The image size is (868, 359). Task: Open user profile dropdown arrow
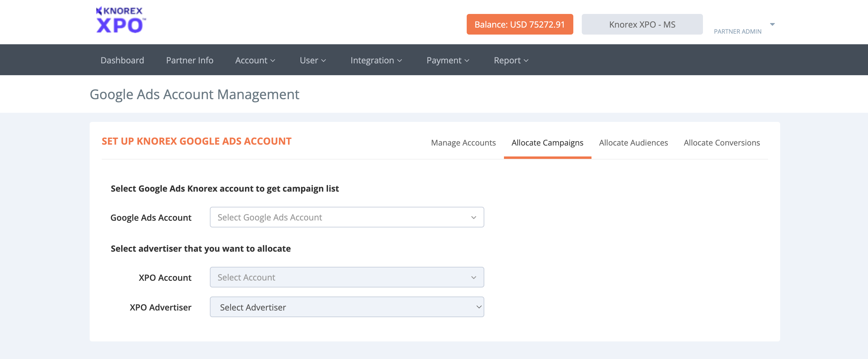click(x=772, y=24)
